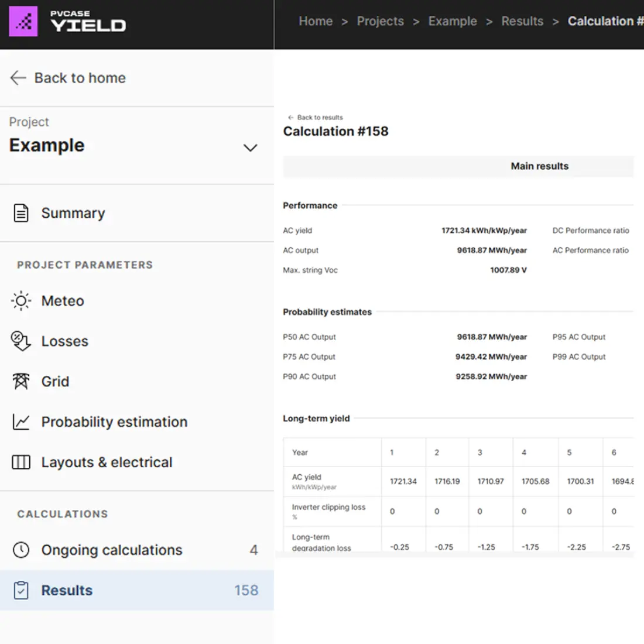
Task: Select the Meteo sun icon
Action: point(20,300)
